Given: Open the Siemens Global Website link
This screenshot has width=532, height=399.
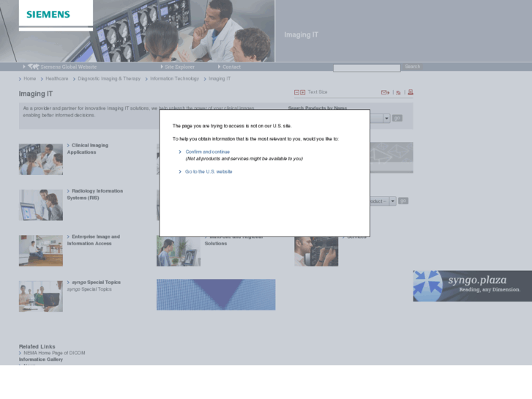Looking at the screenshot, I should pyautogui.click(x=69, y=67).
